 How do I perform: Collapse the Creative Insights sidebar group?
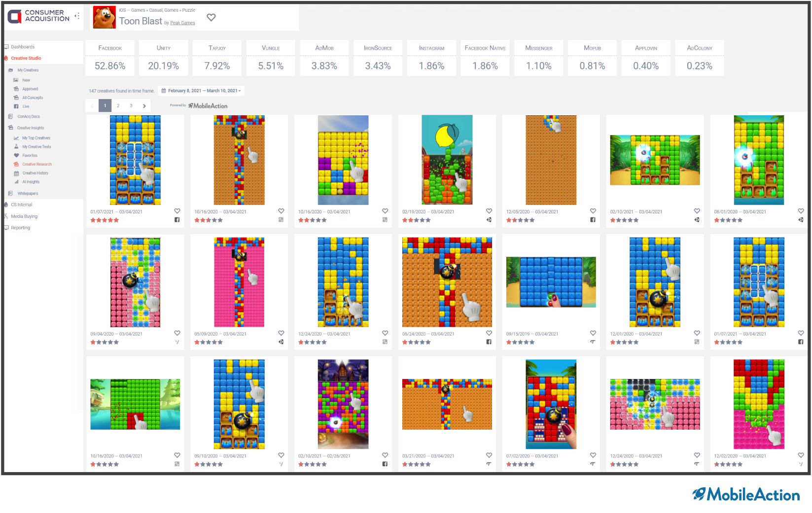pos(31,128)
